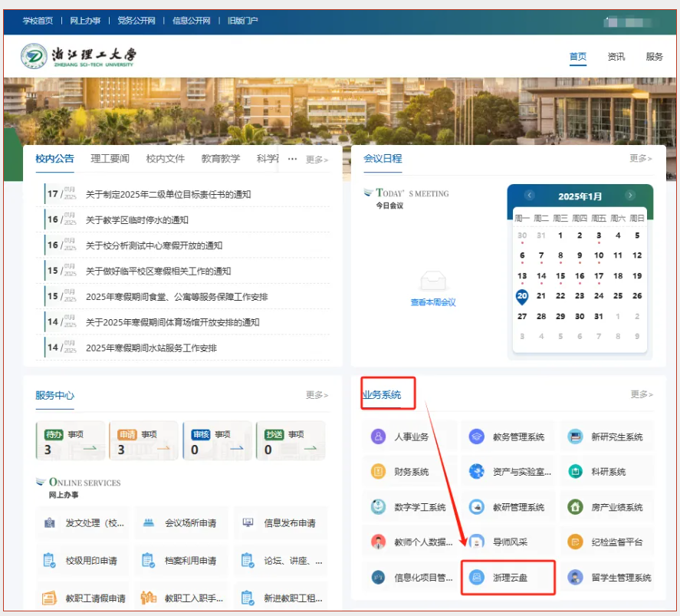Image resolution: width=680 pixels, height=616 pixels.
Task: Click the 财务系统 icon
Action: tap(378, 472)
